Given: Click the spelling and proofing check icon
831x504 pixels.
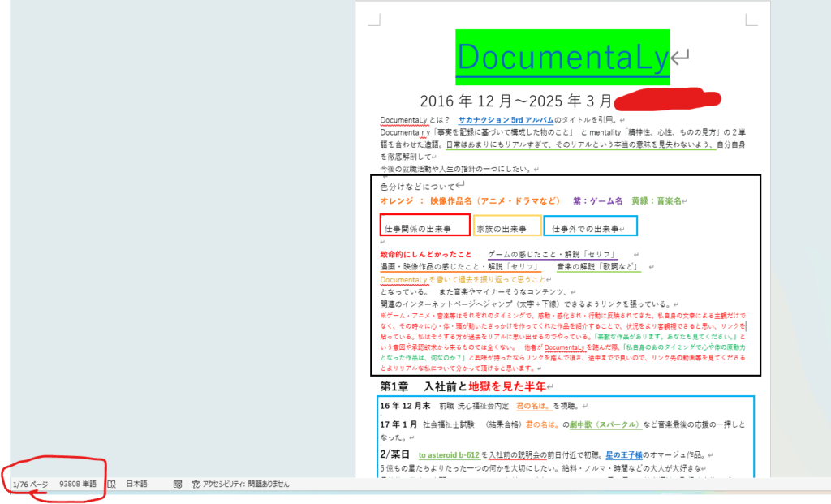Looking at the screenshot, I should click(111, 484).
